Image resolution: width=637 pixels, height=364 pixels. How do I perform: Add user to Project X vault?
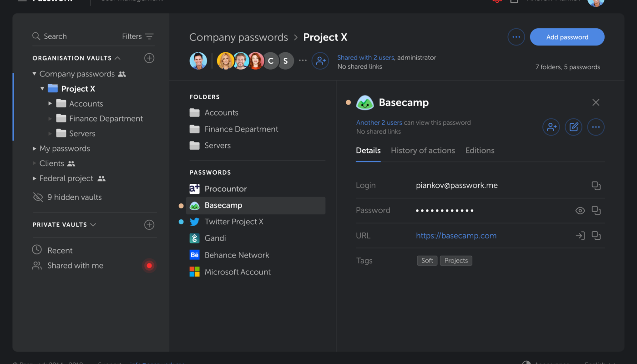tap(320, 61)
